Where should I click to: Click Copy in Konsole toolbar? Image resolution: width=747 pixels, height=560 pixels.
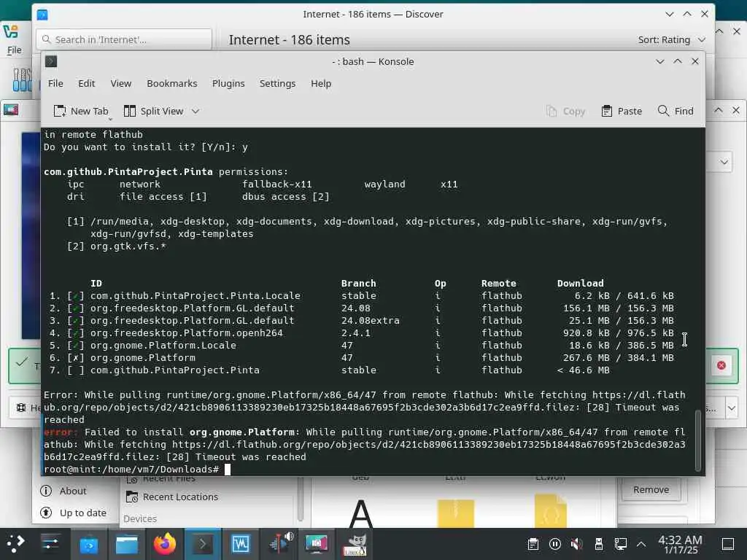tap(565, 111)
